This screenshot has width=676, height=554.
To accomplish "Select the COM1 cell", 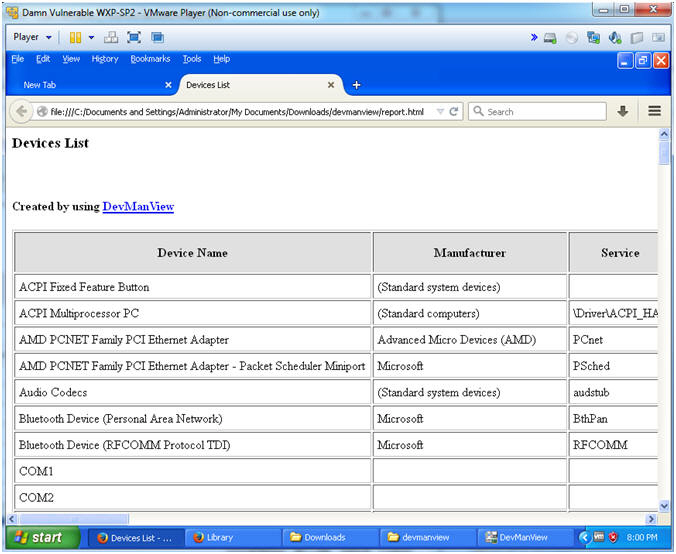I will click(192, 471).
